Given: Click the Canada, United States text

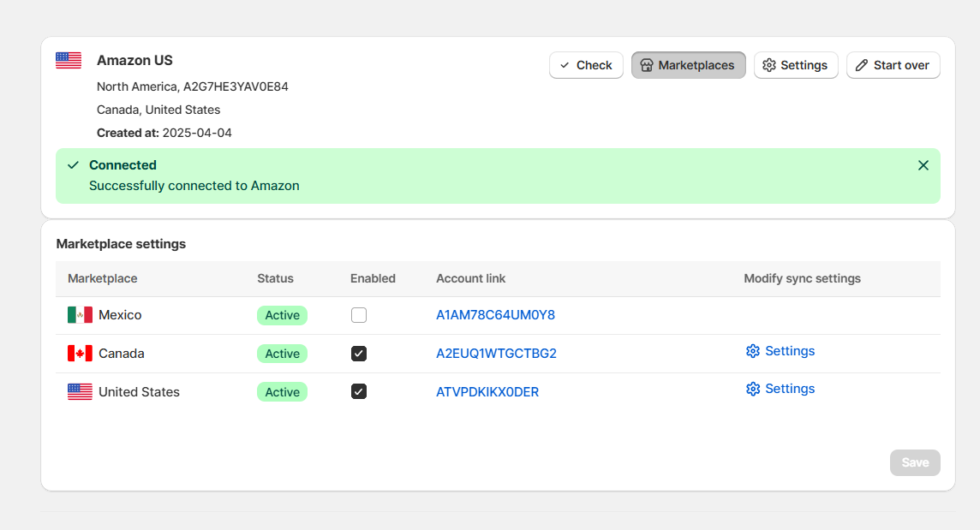Looking at the screenshot, I should tap(158, 110).
